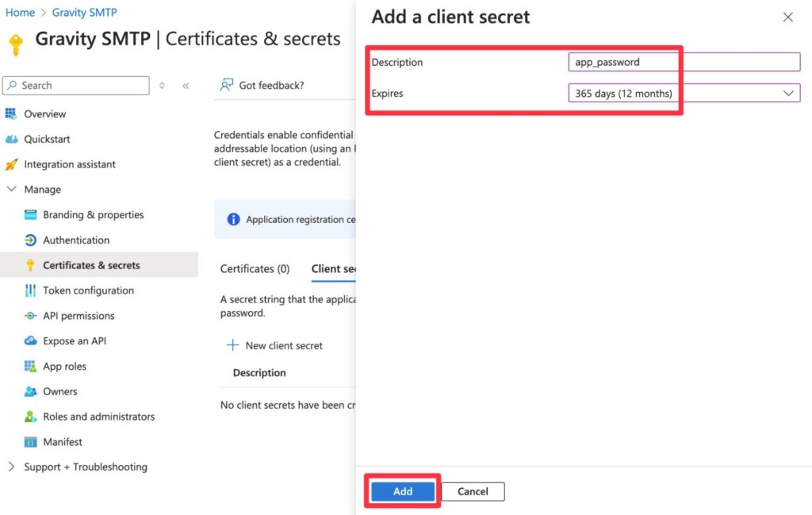Click the feedback person icon

tap(226, 85)
